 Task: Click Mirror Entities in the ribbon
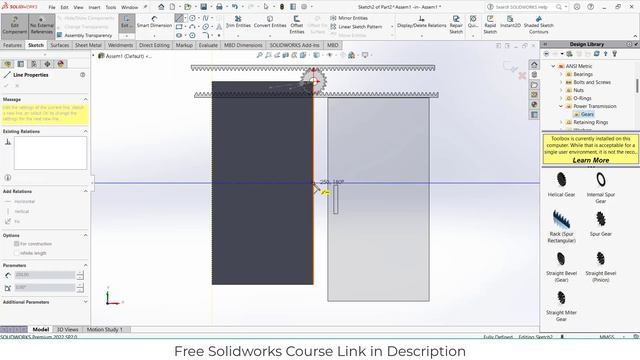[349, 18]
